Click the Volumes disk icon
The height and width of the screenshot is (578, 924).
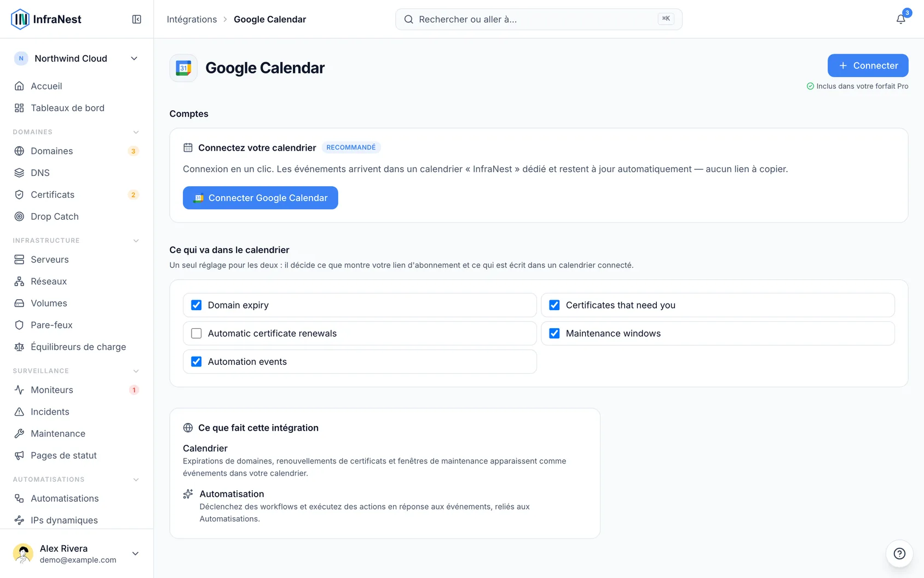pos(19,303)
